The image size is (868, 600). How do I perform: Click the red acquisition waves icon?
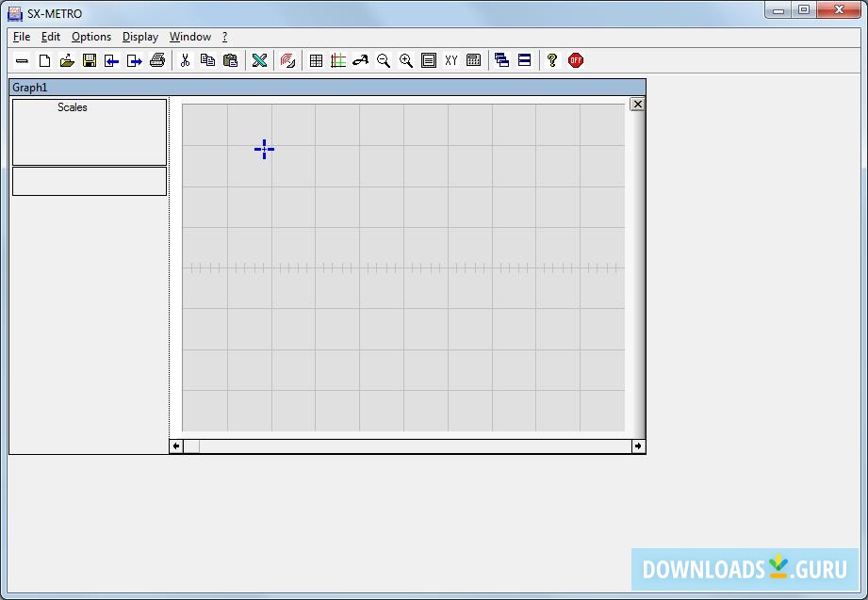pyautogui.click(x=287, y=60)
